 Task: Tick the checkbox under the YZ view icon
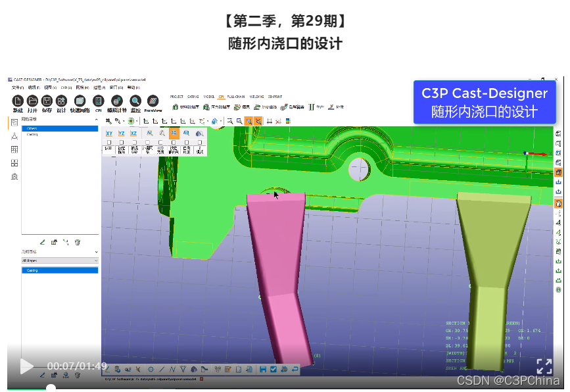click(x=122, y=142)
